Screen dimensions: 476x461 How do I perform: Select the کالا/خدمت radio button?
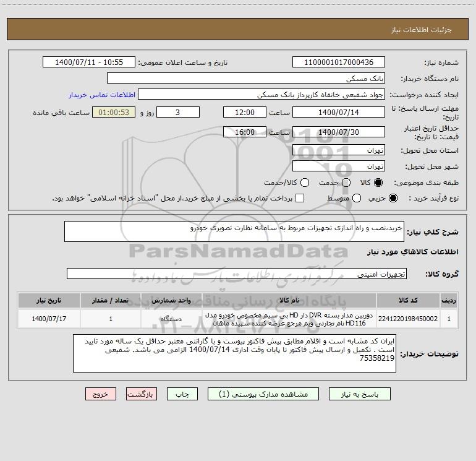305,183
